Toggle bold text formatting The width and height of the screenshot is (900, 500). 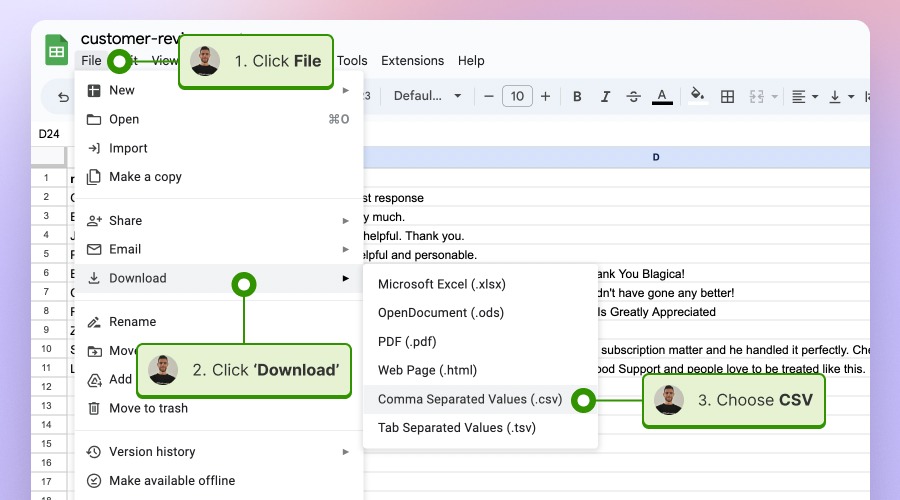pyautogui.click(x=577, y=97)
